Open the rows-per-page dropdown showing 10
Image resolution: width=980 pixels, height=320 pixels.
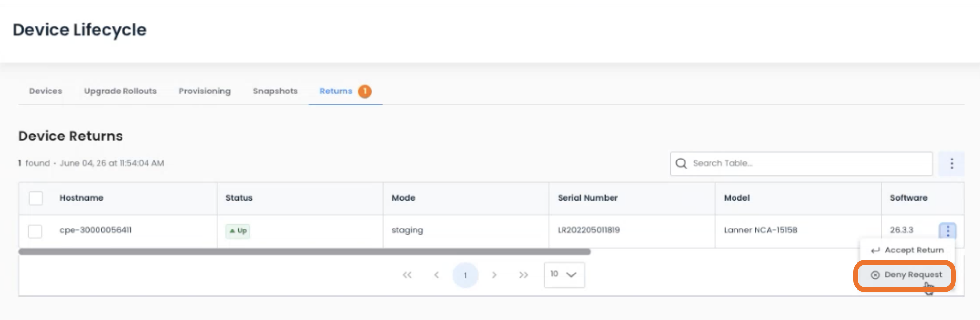(564, 274)
